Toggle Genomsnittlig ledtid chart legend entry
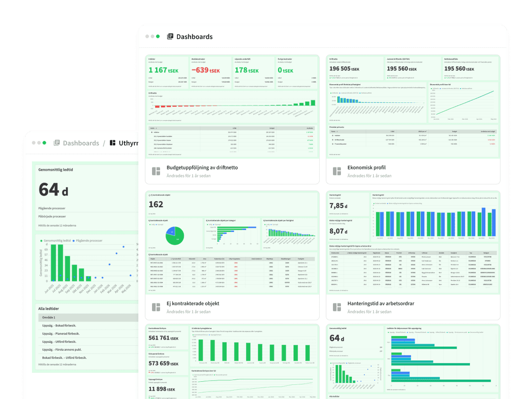Image resolution: width=532 pixels, height=399 pixels. 55,240
